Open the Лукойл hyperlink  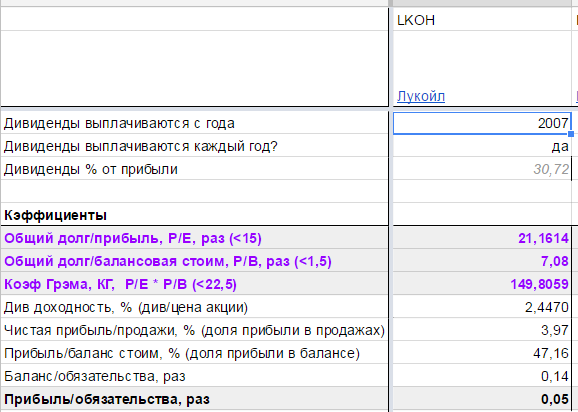pyautogui.click(x=421, y=97)
